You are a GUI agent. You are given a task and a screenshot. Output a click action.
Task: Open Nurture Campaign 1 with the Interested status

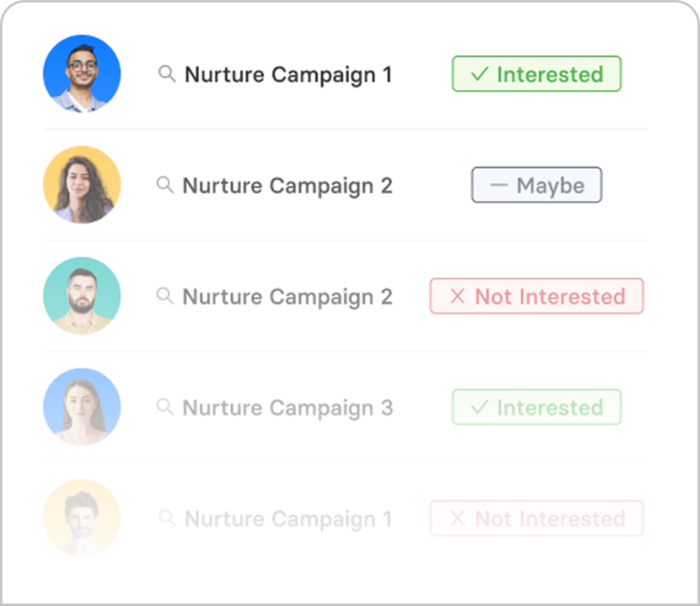[x=289, y=75]
